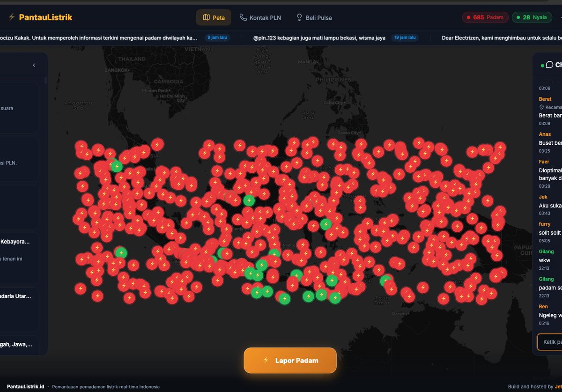Open report card mentioning ndaria Utar
Image resolution: width=562 pixels, height=392 pixels.
19,310
